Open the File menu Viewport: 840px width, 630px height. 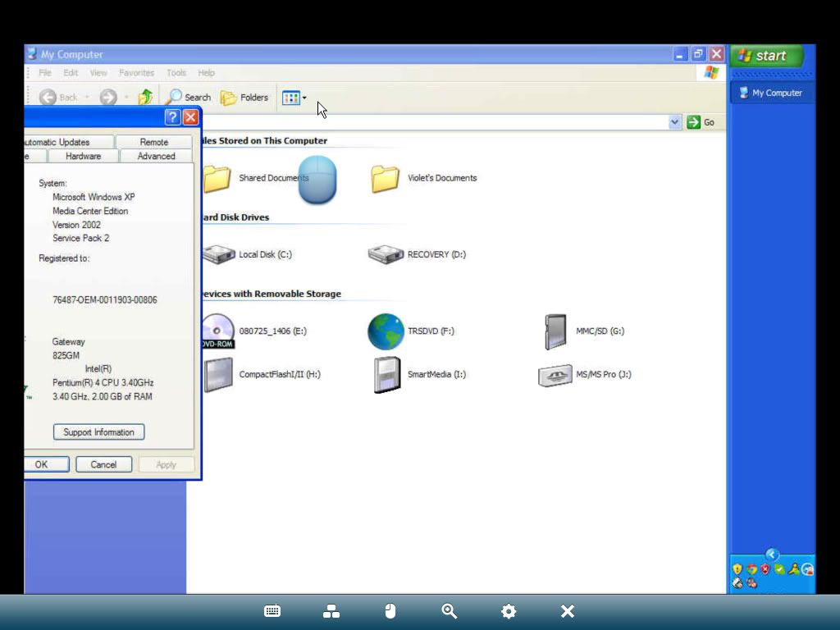tap(45, 73)
